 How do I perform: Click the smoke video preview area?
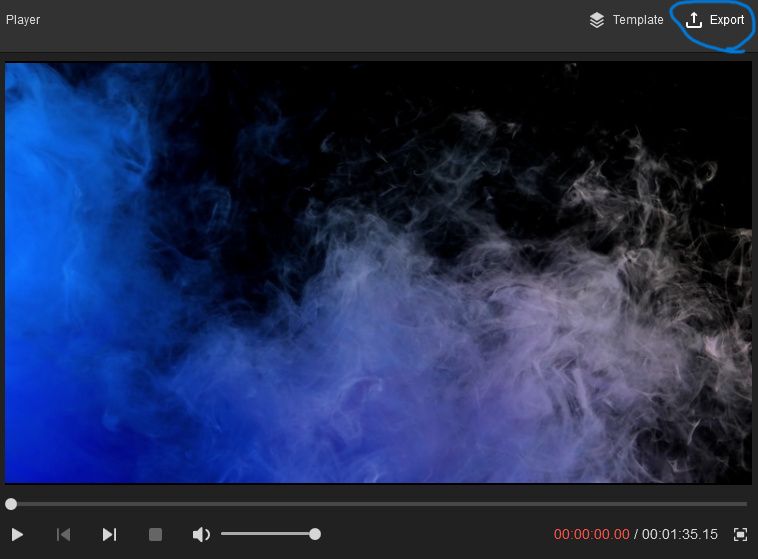click(x=378, y=273)
